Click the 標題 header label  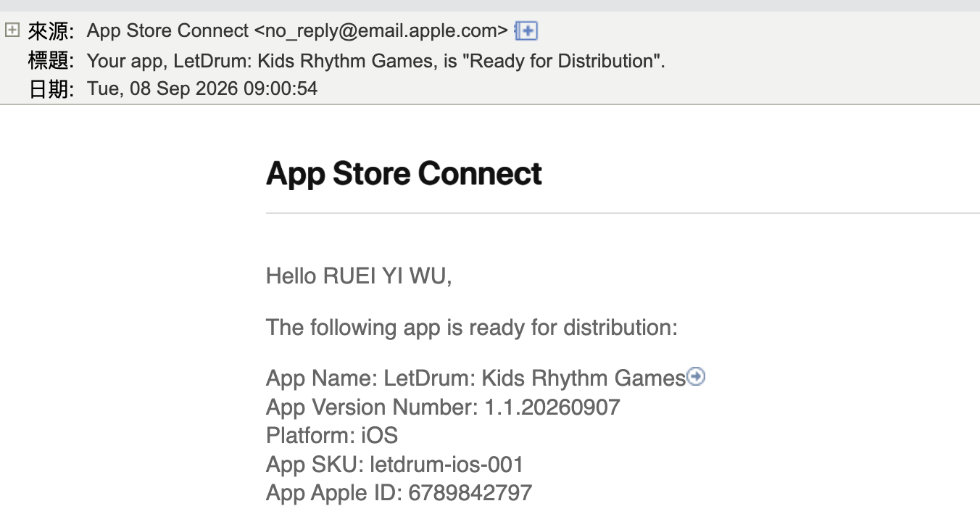pyautogui.click(x=50, y=61)
